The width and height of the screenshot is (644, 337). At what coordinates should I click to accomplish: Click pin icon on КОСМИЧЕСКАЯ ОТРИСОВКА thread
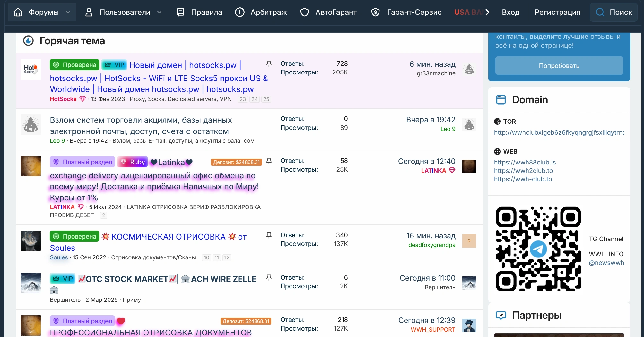[269, 236]
